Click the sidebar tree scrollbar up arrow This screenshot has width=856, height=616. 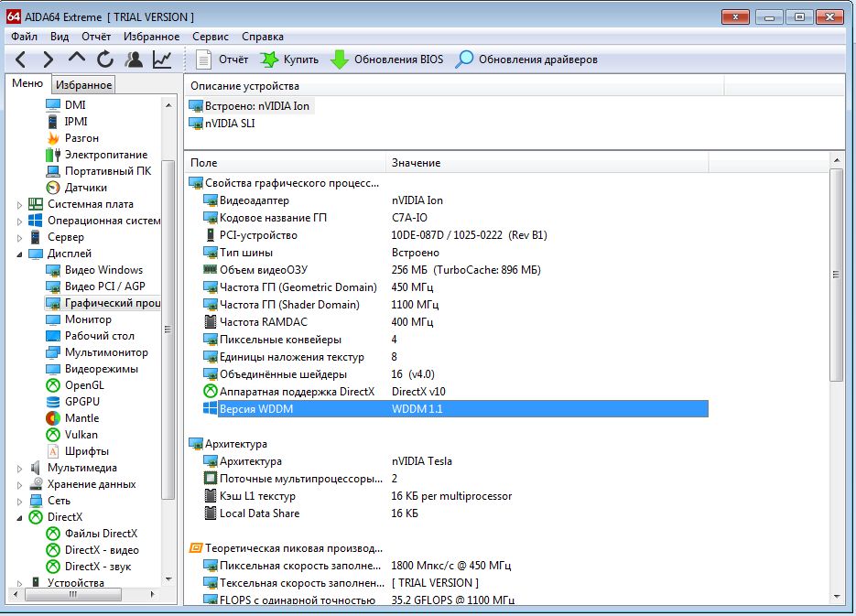pyautogui.click(x=168, y=104)
